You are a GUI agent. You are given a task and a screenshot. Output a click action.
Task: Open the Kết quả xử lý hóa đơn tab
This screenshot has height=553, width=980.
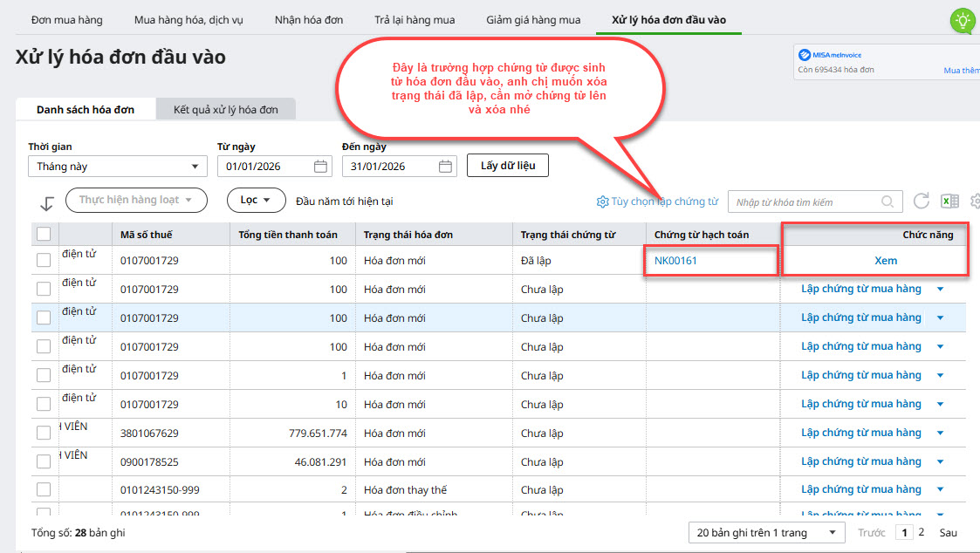point(225,110)
